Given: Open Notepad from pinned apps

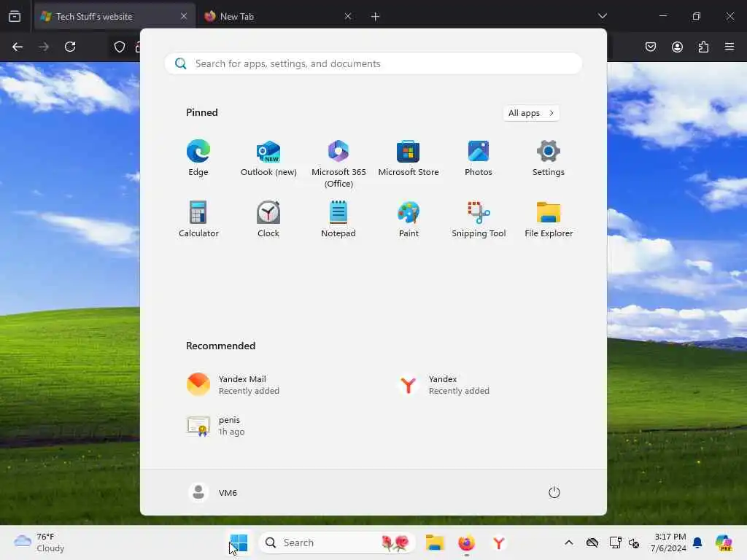Looking at the screenshot, I should tap(338, 219).
